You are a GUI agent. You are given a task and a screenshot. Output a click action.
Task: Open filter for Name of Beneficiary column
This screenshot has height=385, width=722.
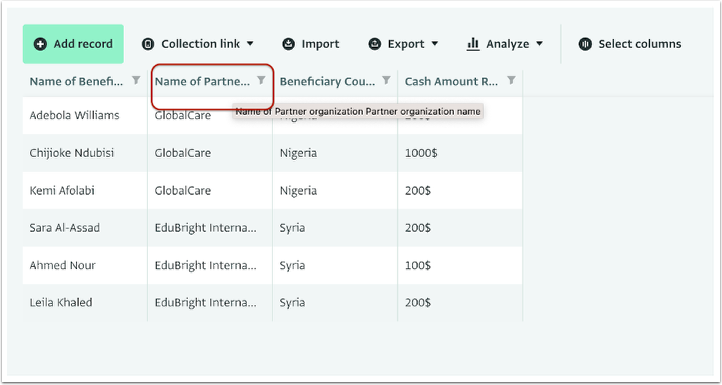click(x=136, y=81)
